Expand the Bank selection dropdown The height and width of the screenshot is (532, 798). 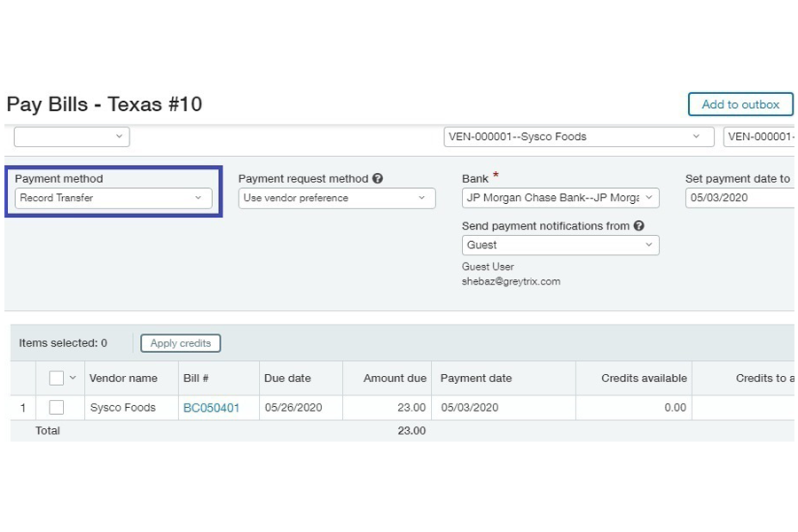pyautogui.click(x=560, y=199)
